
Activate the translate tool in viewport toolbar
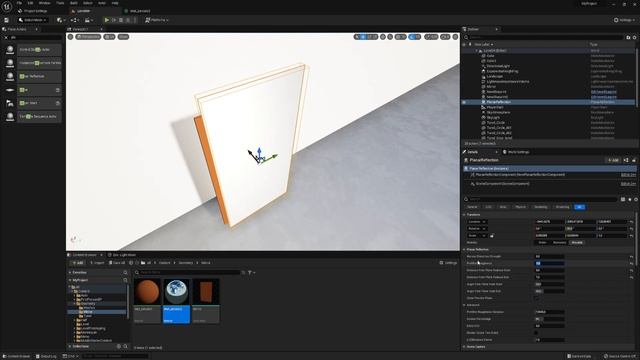coord(363,37)
